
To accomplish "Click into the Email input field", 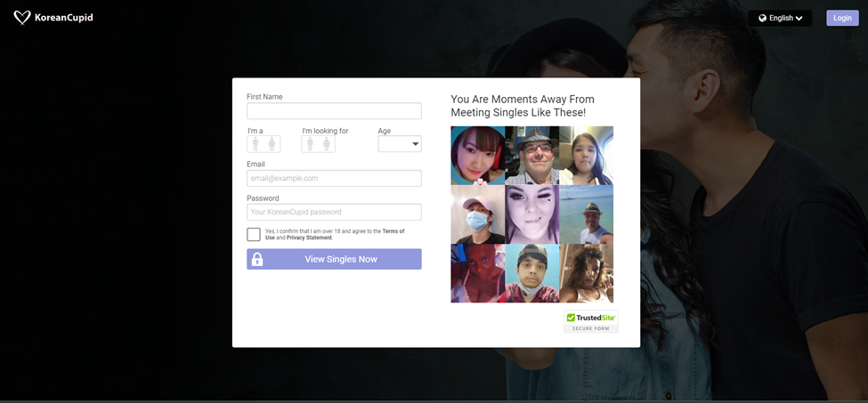I will (334, 179).
